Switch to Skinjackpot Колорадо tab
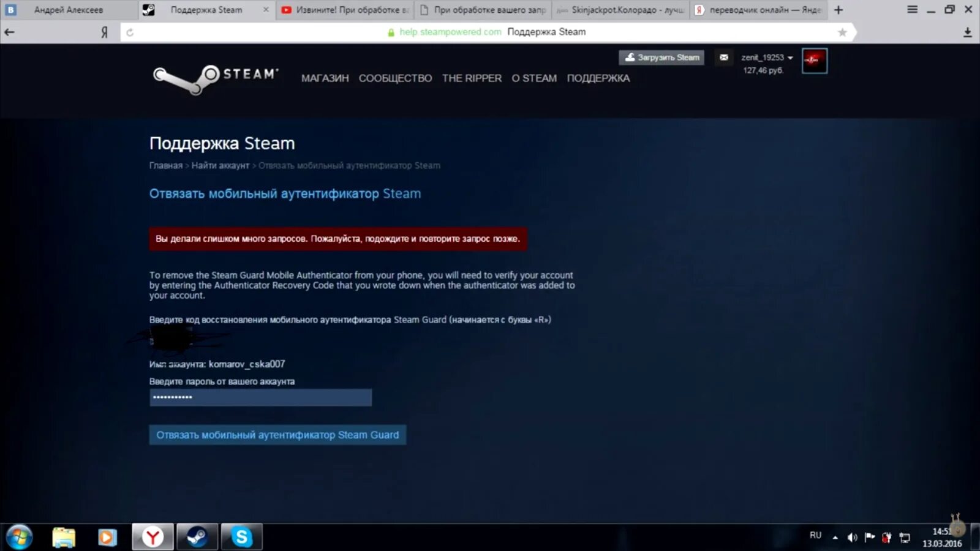Viewport: 980px width, 551px height. pyautogui.click(x=620, y=10)
